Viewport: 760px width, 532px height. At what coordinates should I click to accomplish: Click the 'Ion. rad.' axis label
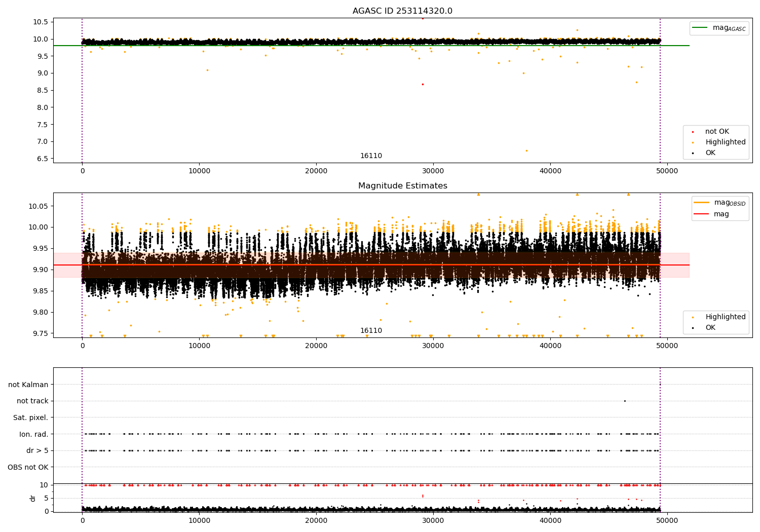click(33, 434)
